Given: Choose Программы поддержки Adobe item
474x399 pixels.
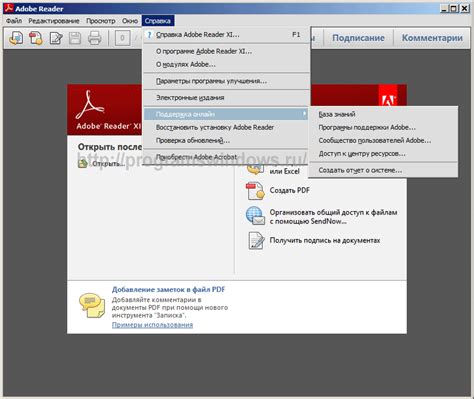Looking at the screenshot, I should pos(383,127).
